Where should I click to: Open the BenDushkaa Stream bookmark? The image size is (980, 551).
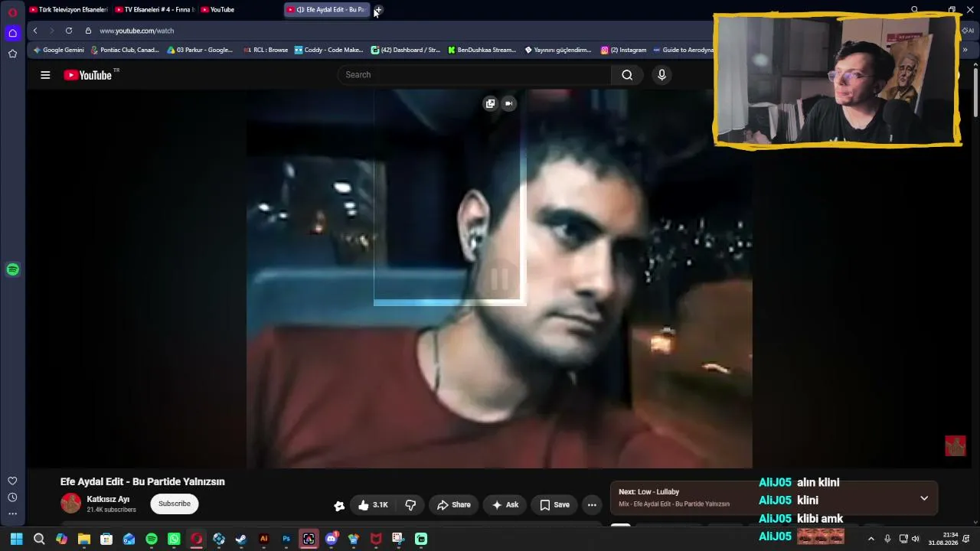coord(482,50)
